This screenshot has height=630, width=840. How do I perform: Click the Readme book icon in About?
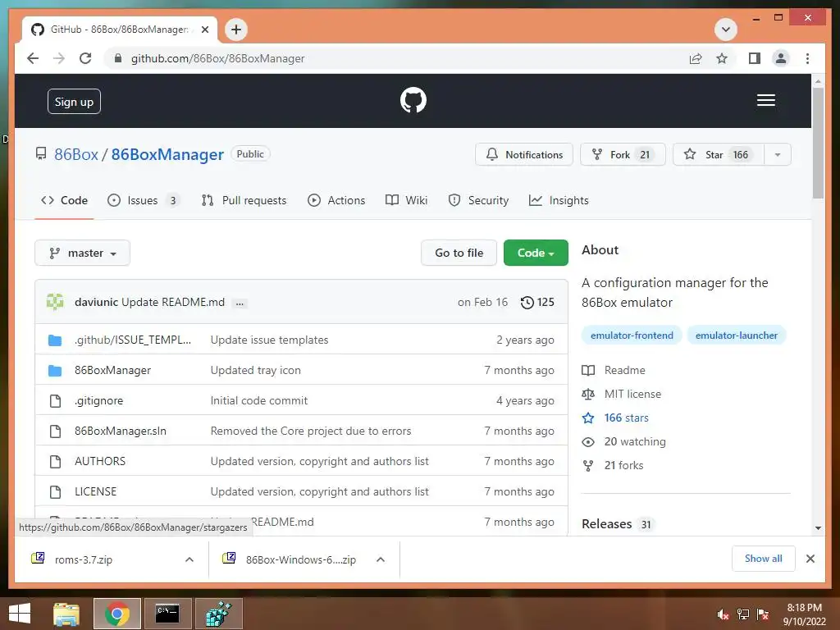[x=587, y=370]
